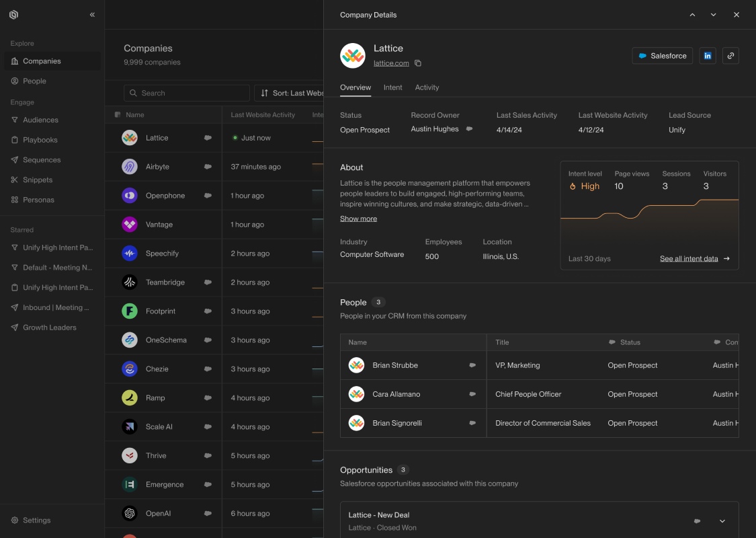The image size is (756, 538).
Task: Go to next company with down chevron
Action: (x=713, y=15)
